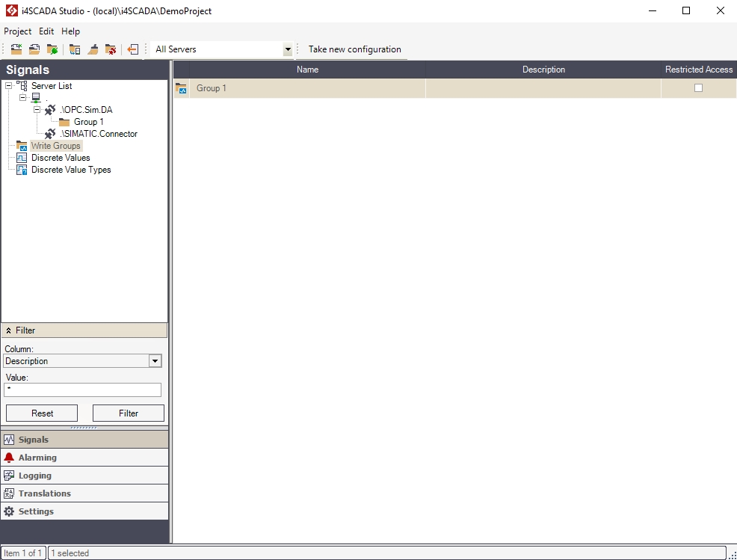This screenshot has height=560, width=737.
Task: Click the Translations panel icon
Action: (10, 493)
